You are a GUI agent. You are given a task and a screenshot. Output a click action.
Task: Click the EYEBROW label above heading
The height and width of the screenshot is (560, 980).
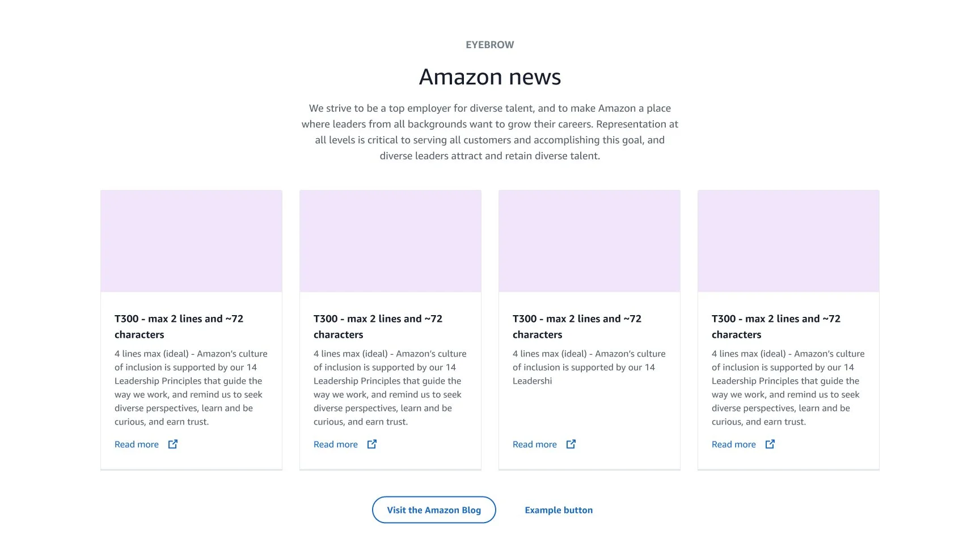tap(490, 45)
